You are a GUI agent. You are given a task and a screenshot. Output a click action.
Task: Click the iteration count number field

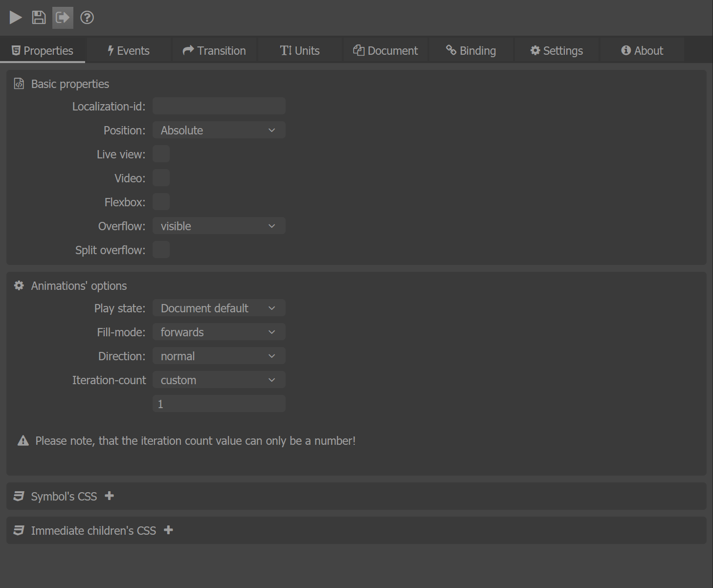(x=219, y=404)
